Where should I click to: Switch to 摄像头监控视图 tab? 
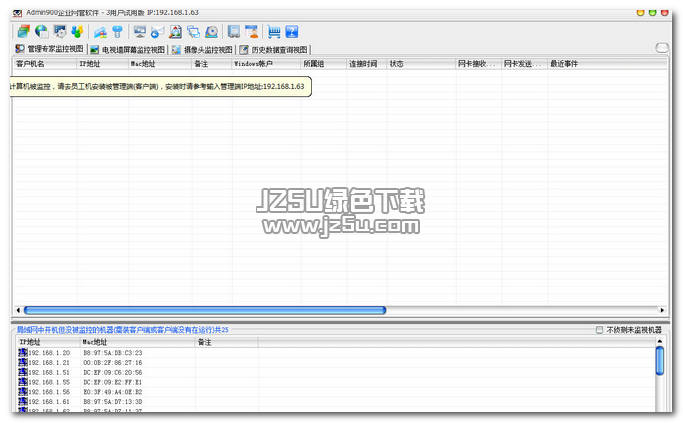202,50
